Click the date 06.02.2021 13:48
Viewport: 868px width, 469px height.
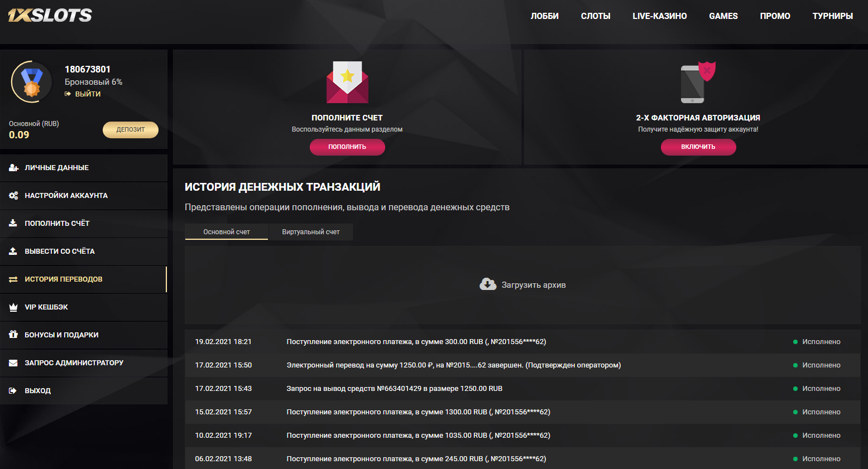(223, 459)
